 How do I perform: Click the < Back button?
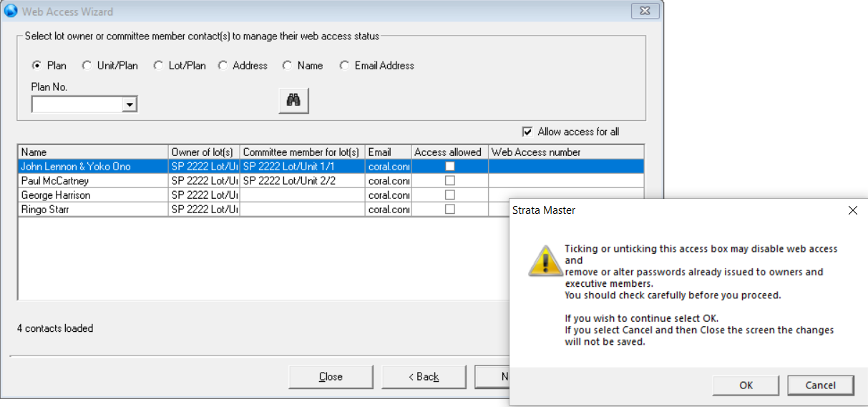click(x=424, y=377)
